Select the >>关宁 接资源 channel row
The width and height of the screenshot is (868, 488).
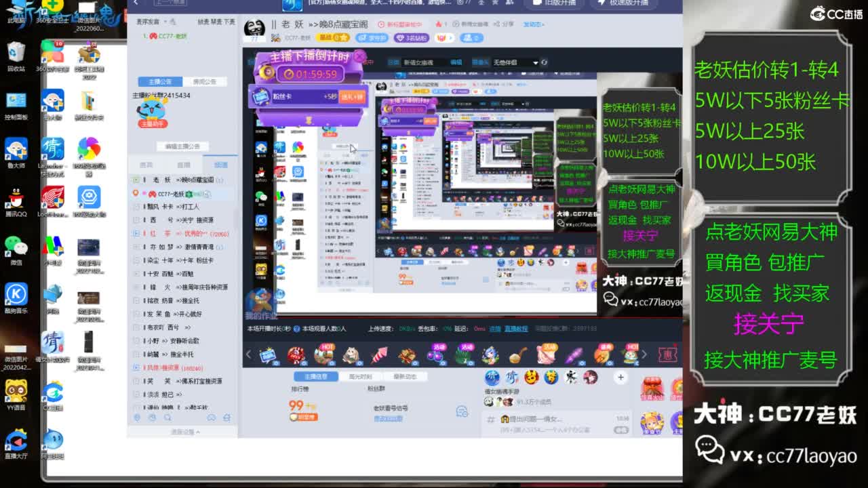(182, 220)
